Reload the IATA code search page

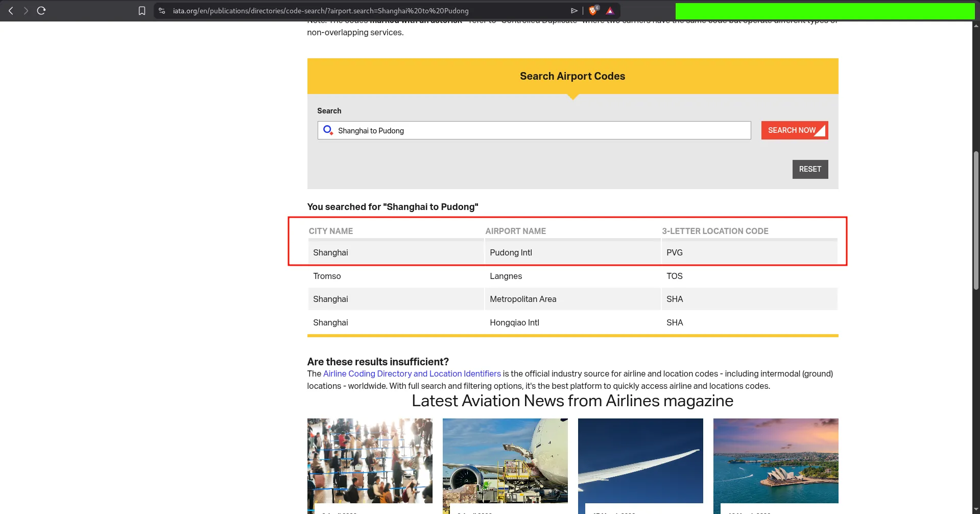coord(41,11)
